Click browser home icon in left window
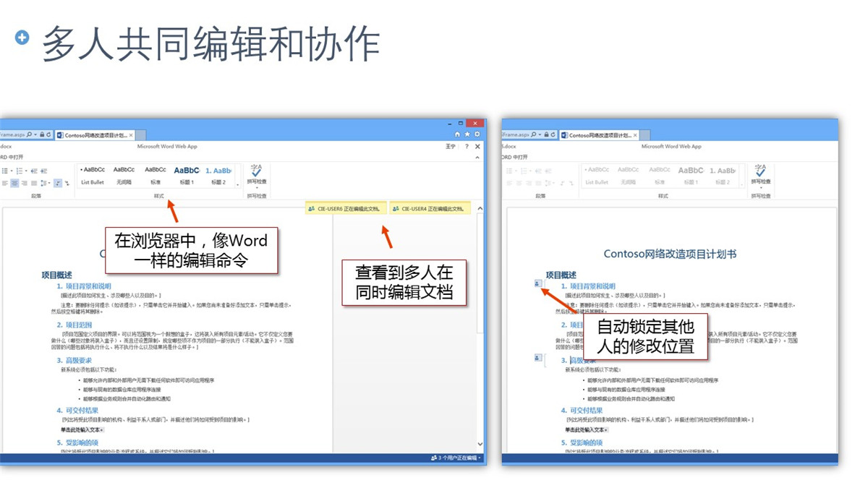This screenshot has height=488, width=868. click(457, 134)
